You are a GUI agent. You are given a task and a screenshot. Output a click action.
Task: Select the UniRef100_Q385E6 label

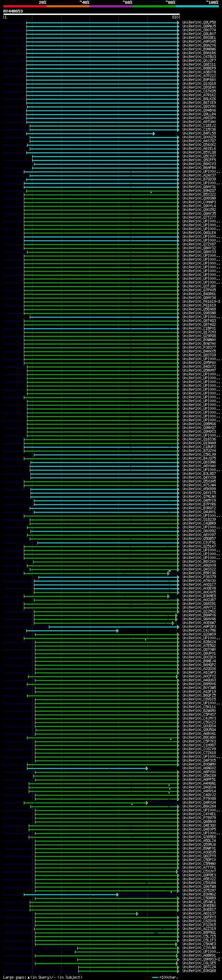tap(199, 837)
